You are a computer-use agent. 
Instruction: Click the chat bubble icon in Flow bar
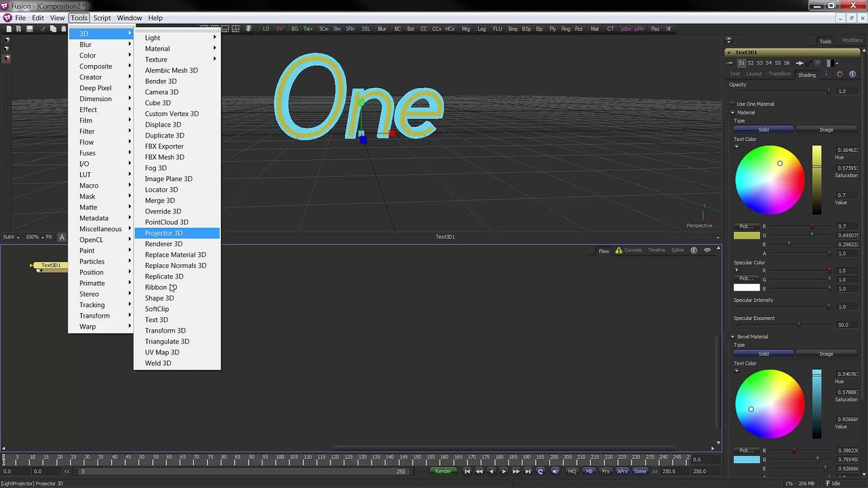(707, 251)
